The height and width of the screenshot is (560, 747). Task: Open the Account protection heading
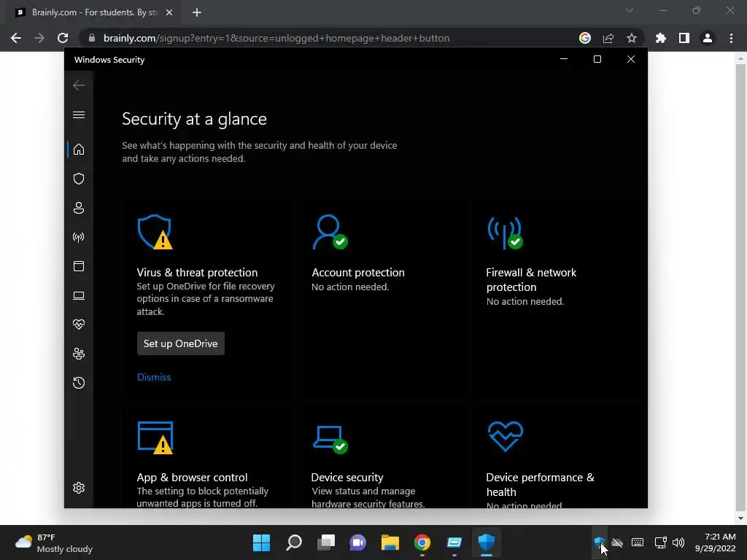358,273
